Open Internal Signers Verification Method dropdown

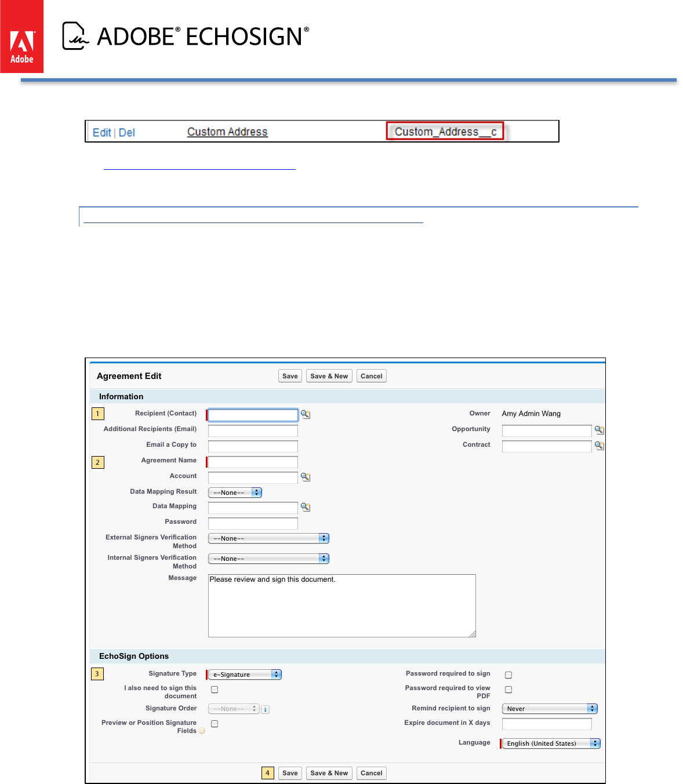click(x=268, y=559)
